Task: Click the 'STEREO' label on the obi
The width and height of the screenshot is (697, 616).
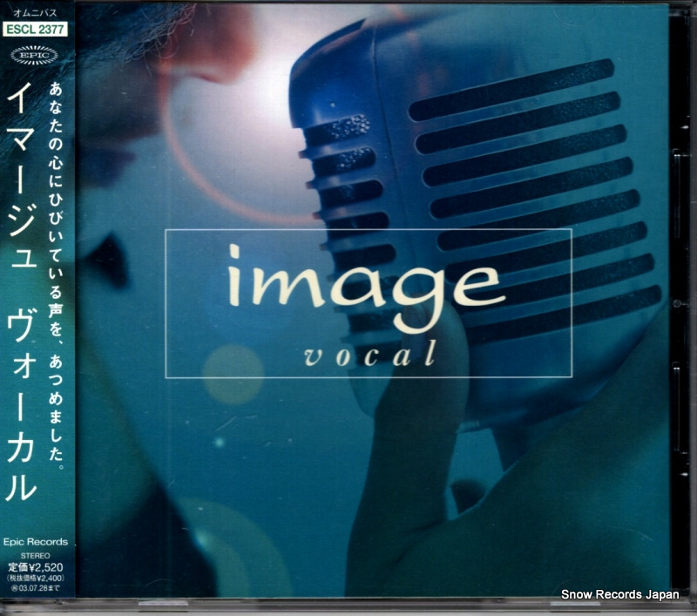Action: pyautogui.click(x=36, y=556)
